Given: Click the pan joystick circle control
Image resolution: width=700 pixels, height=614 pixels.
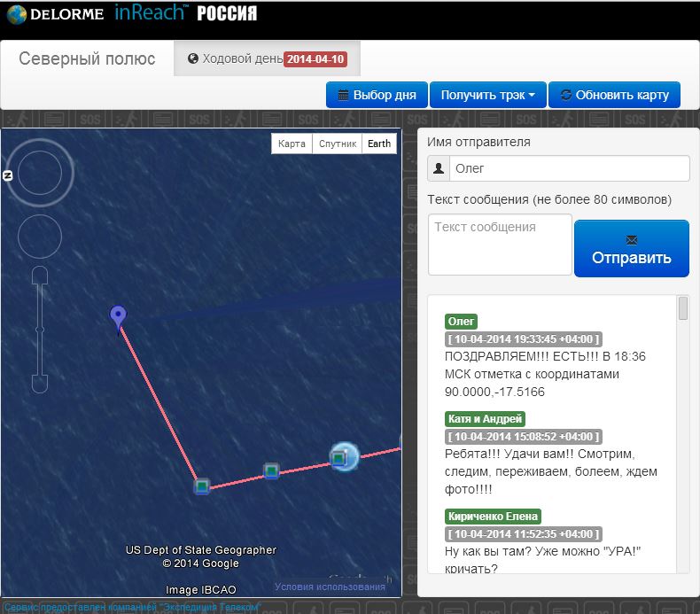Looking at the screenshot, I should [x=40, y=237].
